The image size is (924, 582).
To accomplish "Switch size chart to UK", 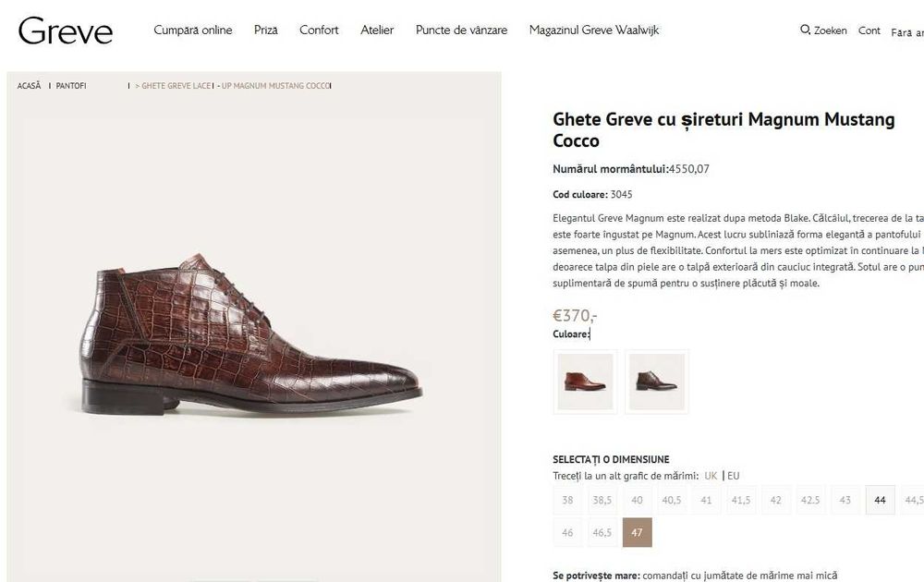I will (711, 477).
